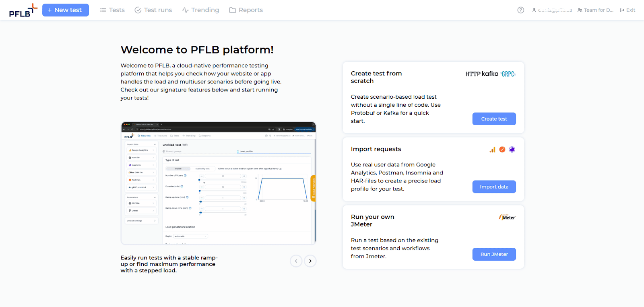The image size is (644, 307).
Task: Open the Trending section
Action: tap(200, 10)
